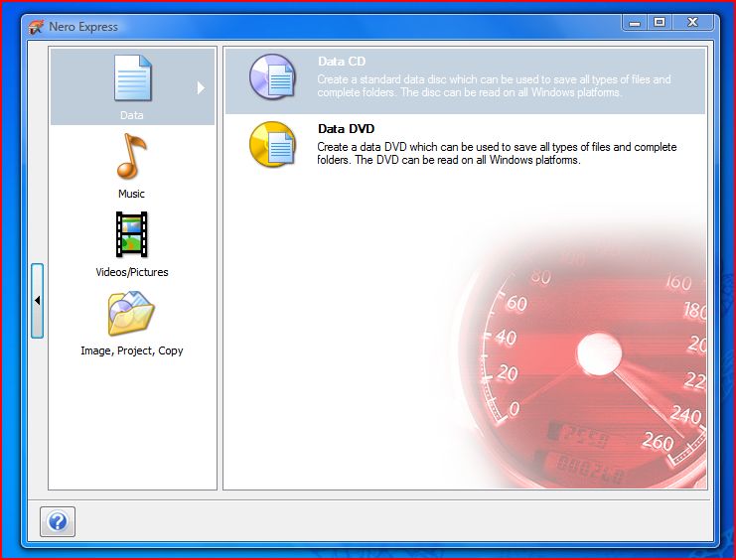The height and width of the screenshot is (560, 736).
Task: Click the yellow Data DVD disc icon
Action: coord(273,144)
